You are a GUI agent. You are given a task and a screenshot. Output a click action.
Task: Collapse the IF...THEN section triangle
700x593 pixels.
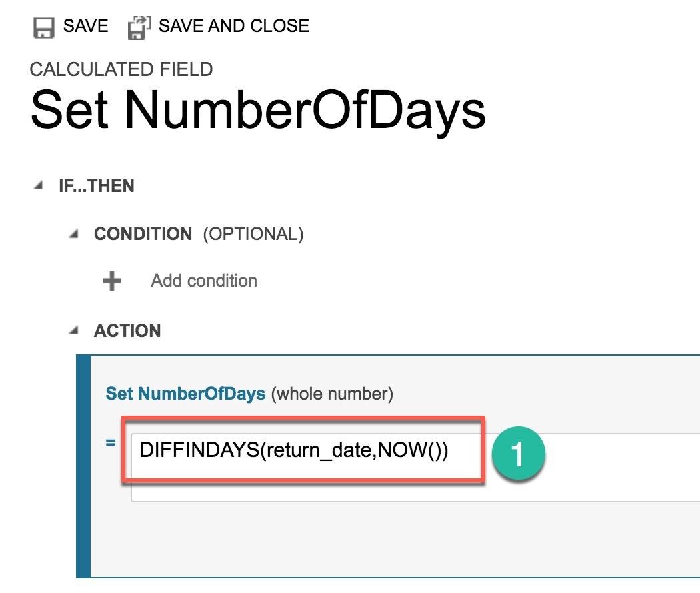(x=39, y=185)
